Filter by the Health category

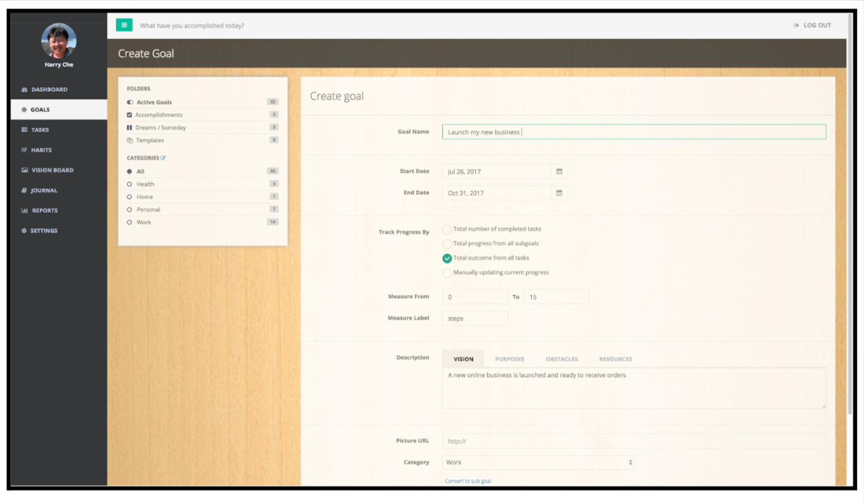(145, 184)
